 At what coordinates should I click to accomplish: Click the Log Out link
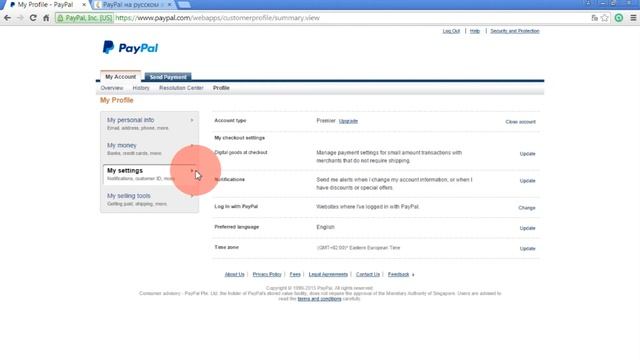451,31
